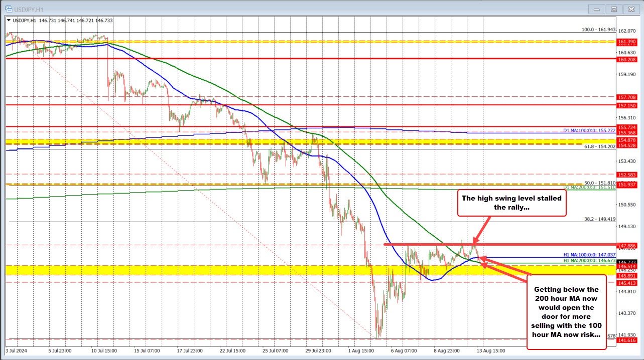Click the H1 MA:100 147.037 label
The width and height of the screenshot is (644, 360).
click(x=588, y=255)
